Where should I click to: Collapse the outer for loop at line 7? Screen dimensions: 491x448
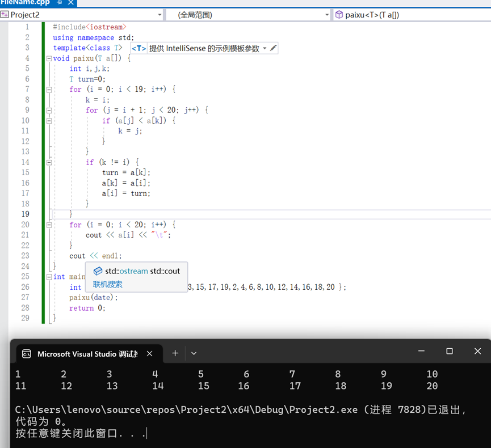pyautogui.click(x=49, y=90)
